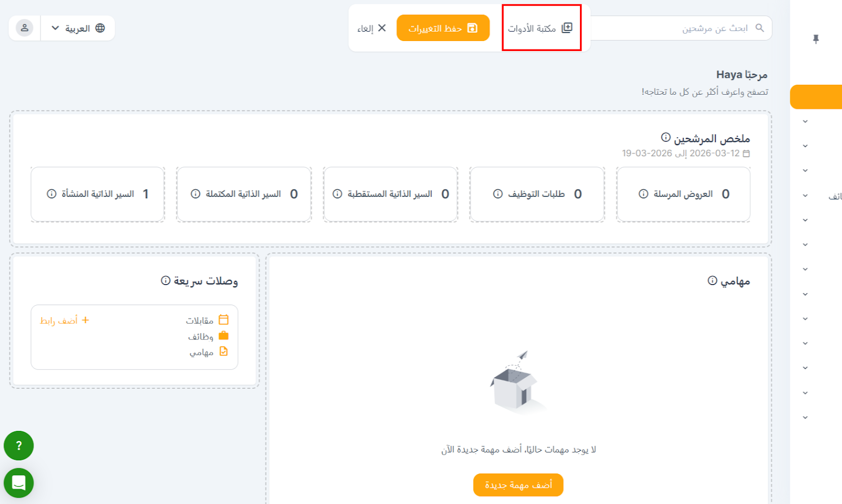Open مكتبة الأدوات widget library
Viewport: 842px width, 504px height.
tap(540, 28)
